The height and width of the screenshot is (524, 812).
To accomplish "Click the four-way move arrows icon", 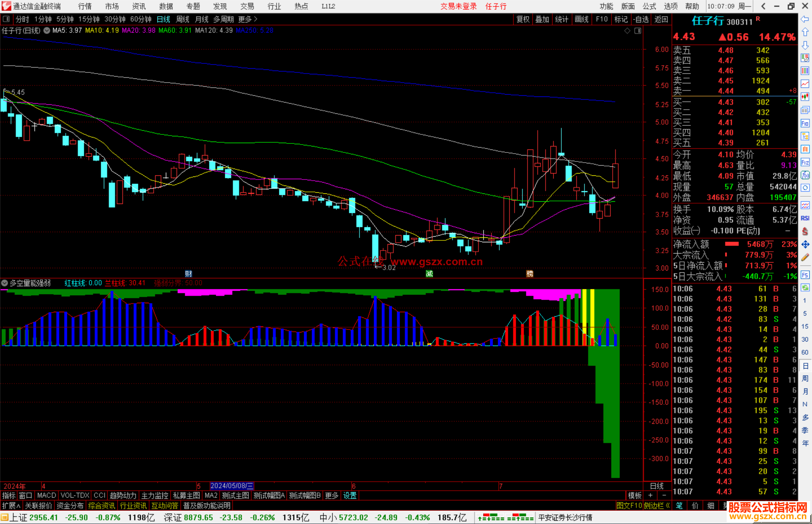I will coord(805,245).
